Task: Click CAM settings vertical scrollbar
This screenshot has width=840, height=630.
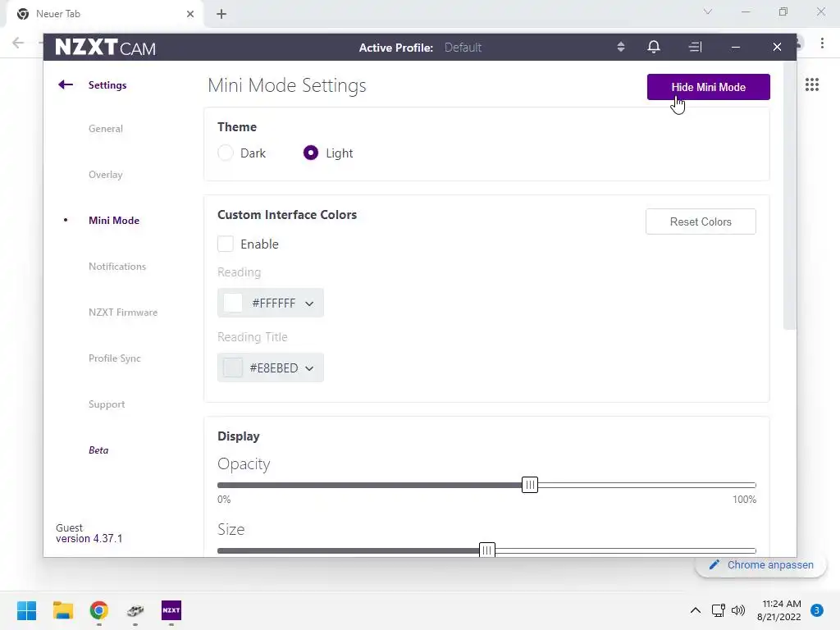Action: [790, 195]
